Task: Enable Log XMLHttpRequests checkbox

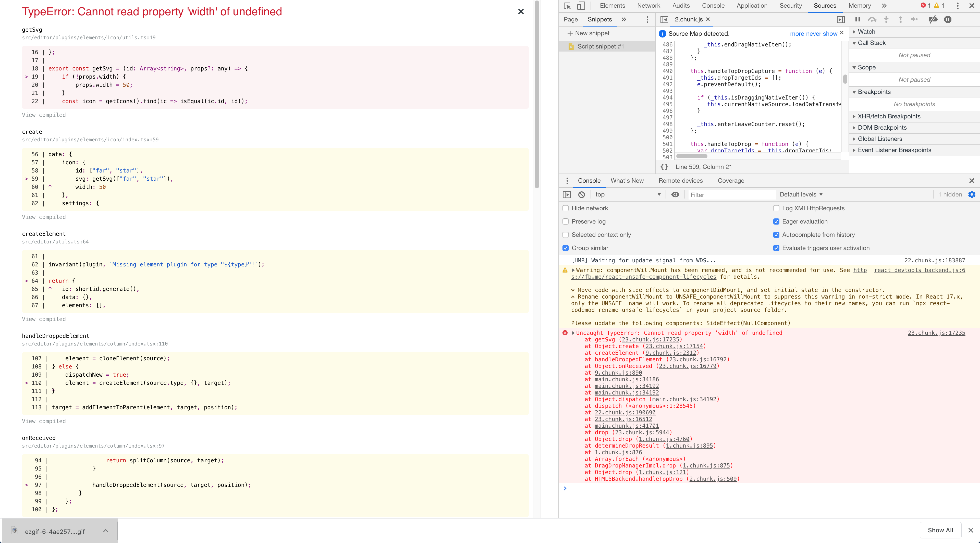Action: tap(776, 208)
